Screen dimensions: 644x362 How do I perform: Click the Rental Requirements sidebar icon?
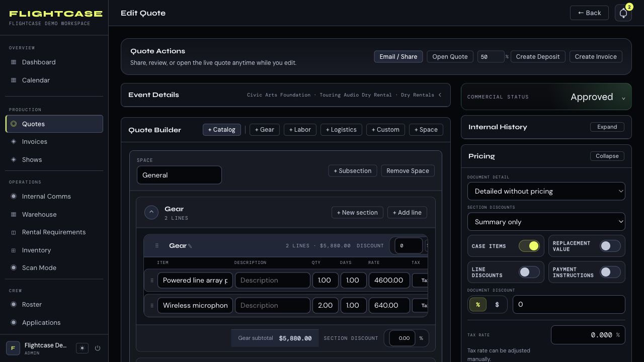pos(14,232)
